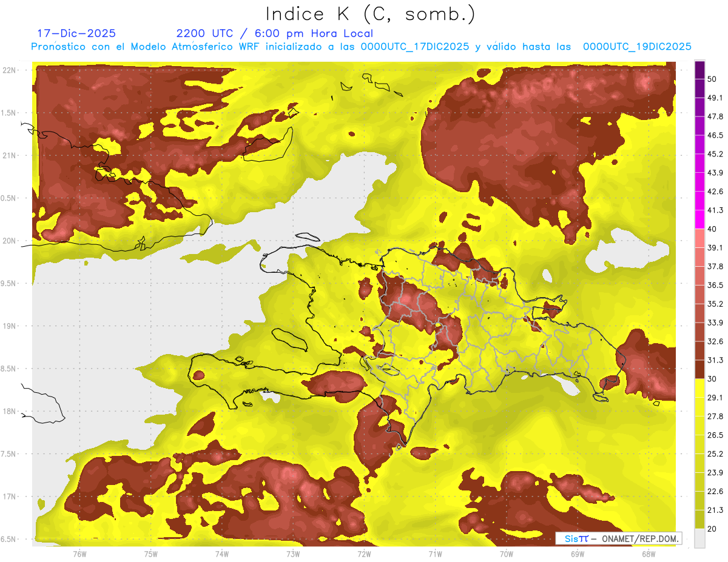
Task: Click the dark brown legend swatch between 30 and 31.3
Action: pos(699,370)
